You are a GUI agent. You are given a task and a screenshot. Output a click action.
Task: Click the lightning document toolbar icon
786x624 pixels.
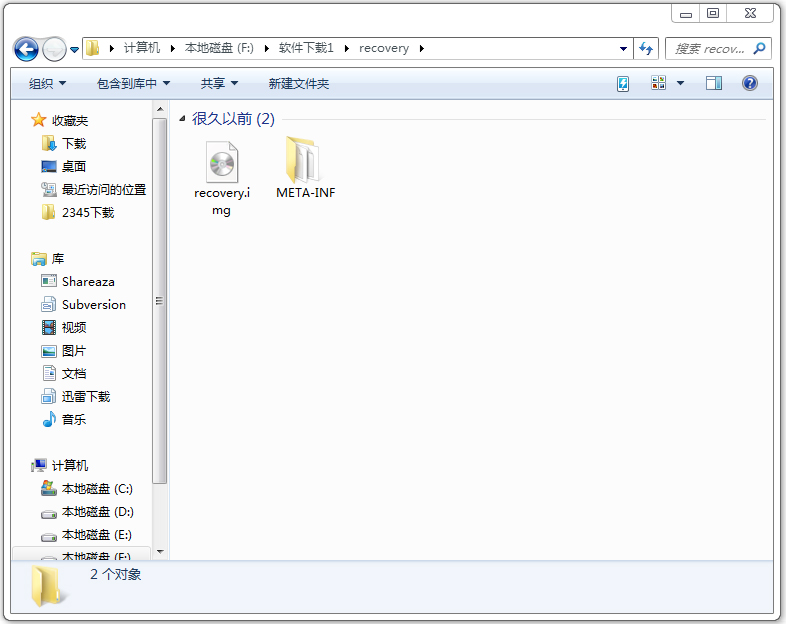(623, 83)
